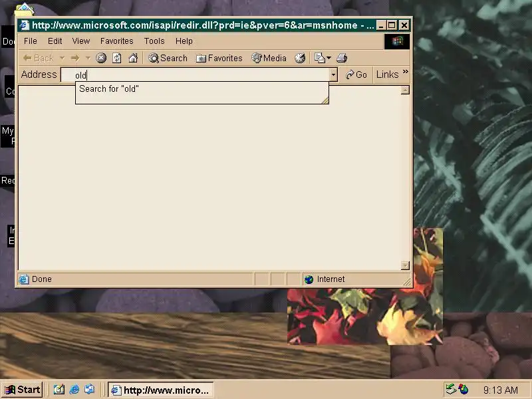Minimize the Internet Explorer window

(x=381, y=25)
